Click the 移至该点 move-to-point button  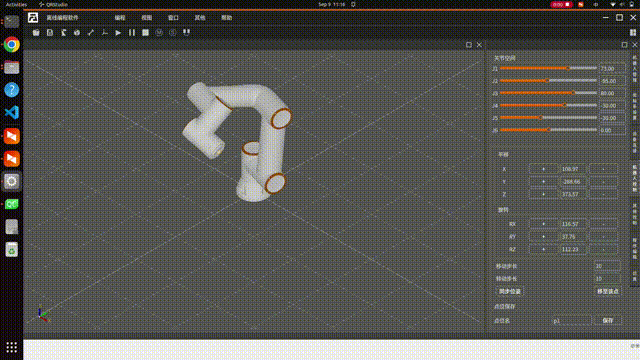(x=608, y=291)
